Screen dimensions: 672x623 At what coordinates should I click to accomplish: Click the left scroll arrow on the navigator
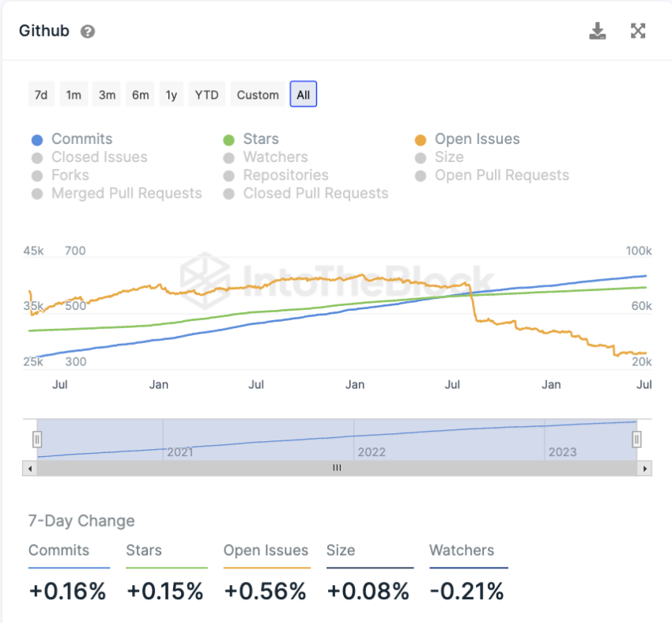(29, 468)
